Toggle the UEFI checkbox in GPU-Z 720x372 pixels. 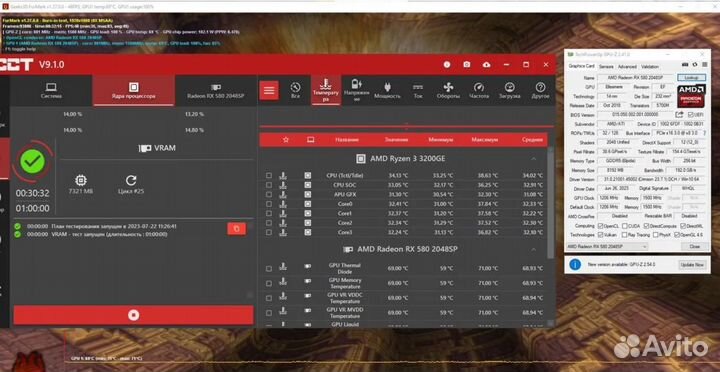coord(691,114)
